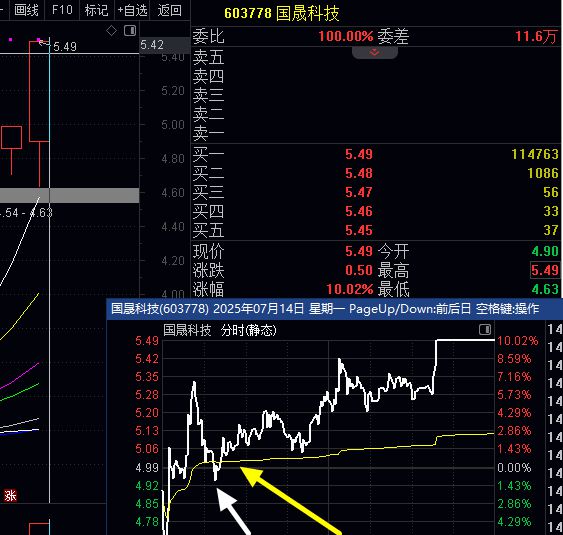
Task: Click the diamond icon above the K-line chart
Action: coord(112,31)
